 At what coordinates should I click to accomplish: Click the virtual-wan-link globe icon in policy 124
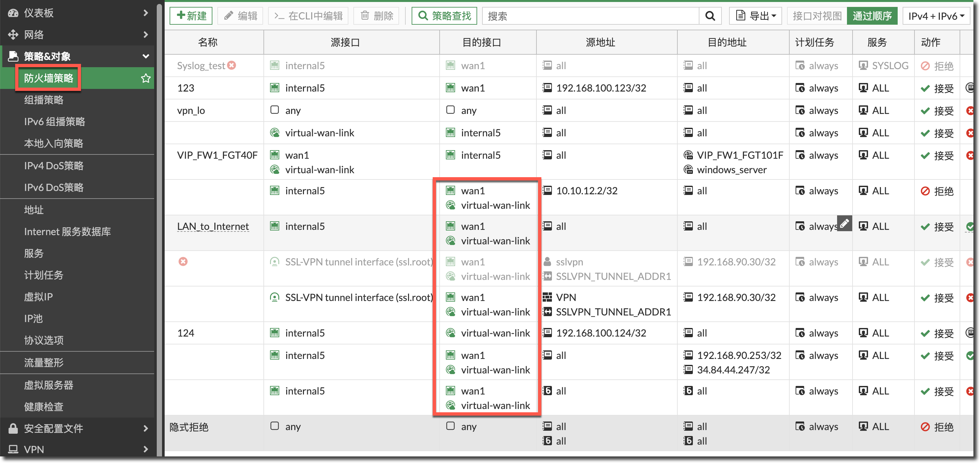450,333
